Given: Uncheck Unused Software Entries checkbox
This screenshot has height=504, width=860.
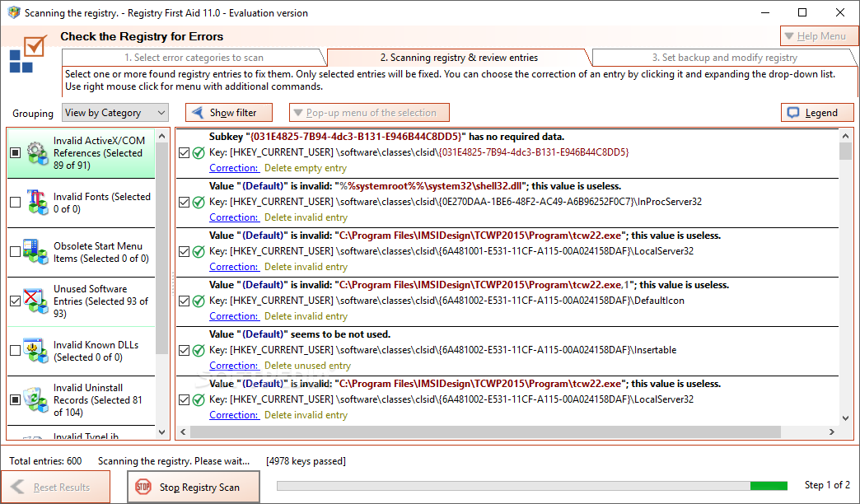Looking at the screenshot, I should pyautogui.click(x=16, y=301).
